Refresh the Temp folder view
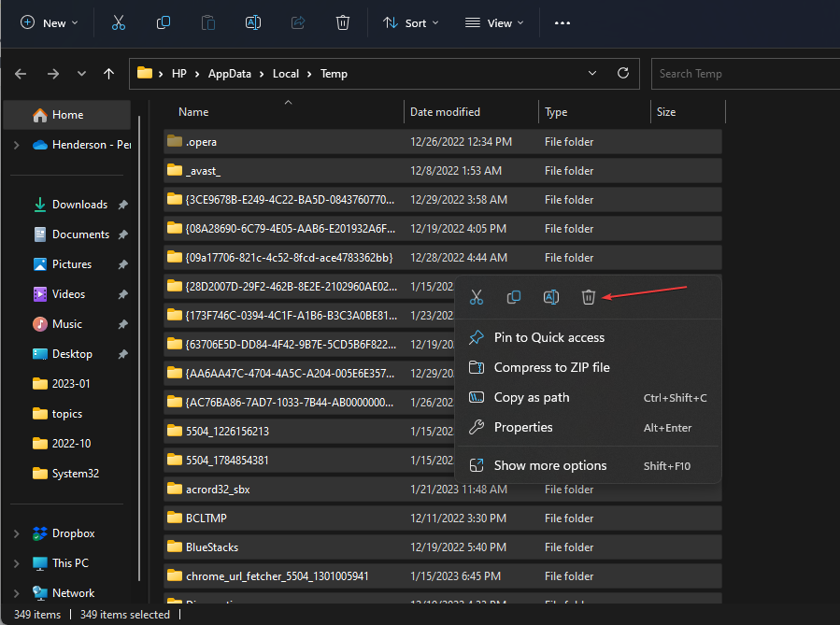Image resolution: width=840 pixels, height=625 pixels. coord(623,73)
